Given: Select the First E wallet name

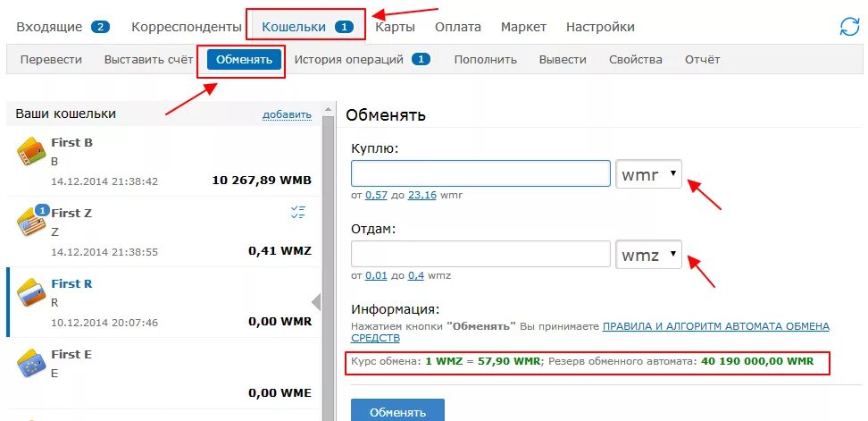Looking at the screenshot, I should (x=71, y=354).
